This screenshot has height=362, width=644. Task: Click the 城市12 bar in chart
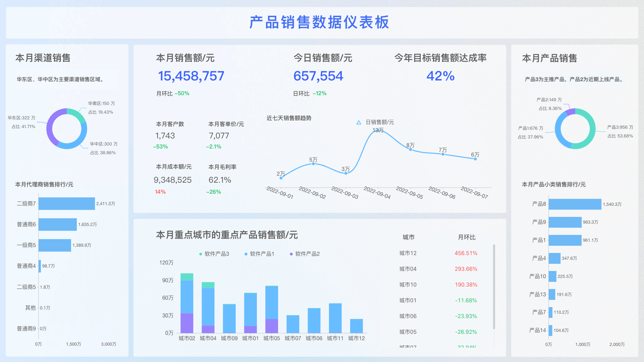pos(356,326)
